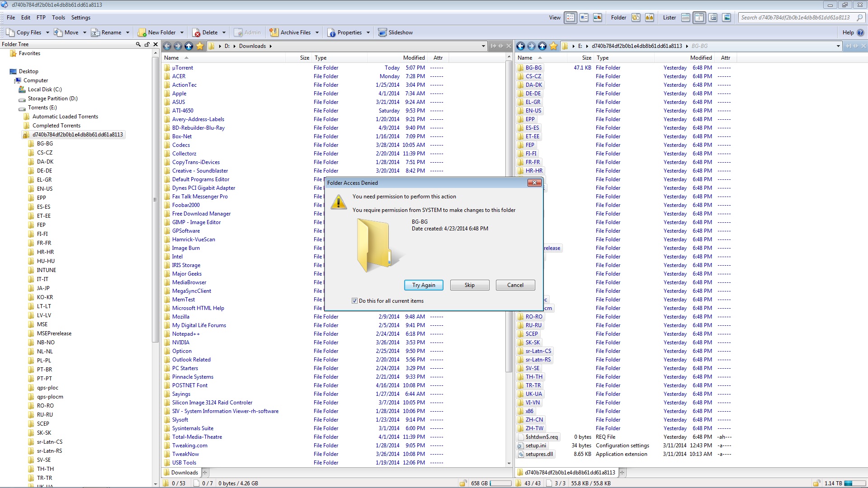Open Delete dropdown arrow
The width and height of the screenshot is (868, 488).
[x=224, y=33]
